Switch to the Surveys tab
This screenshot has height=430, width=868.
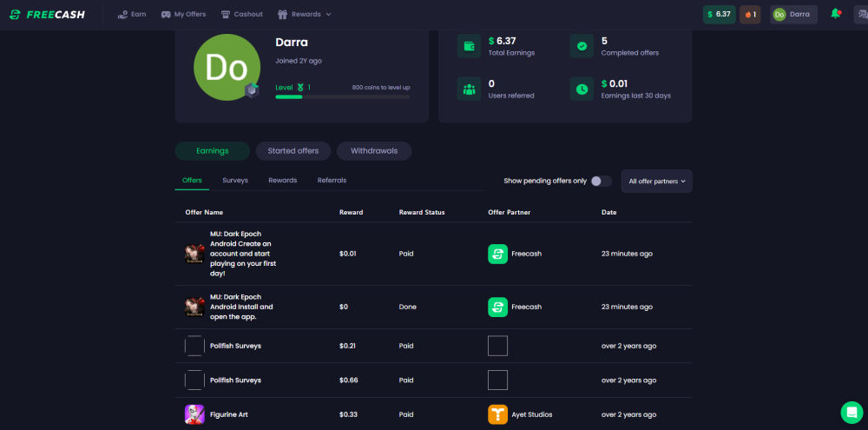pos(235,181)
